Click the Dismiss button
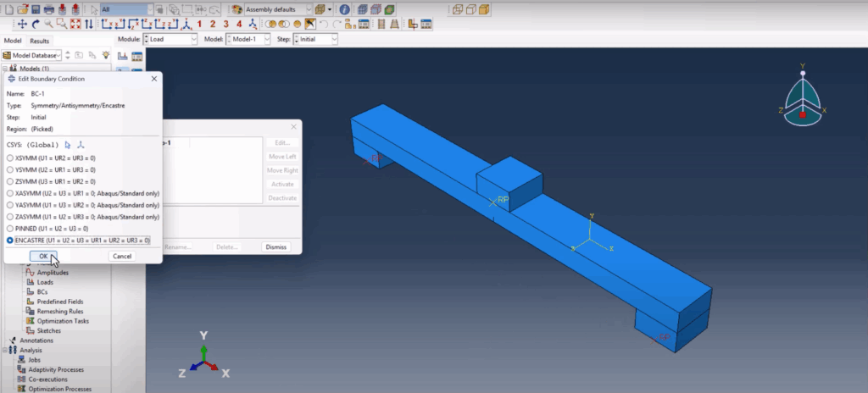Image resolution: width=868 pixels, height=393 pixels. click(x=275, y=246)
